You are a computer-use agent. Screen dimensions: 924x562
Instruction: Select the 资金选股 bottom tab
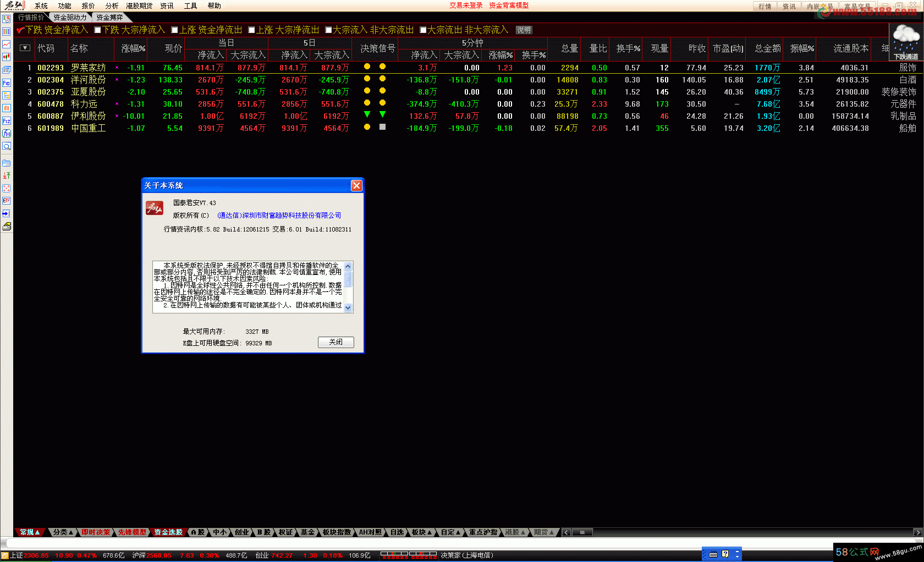click(168, 532)
